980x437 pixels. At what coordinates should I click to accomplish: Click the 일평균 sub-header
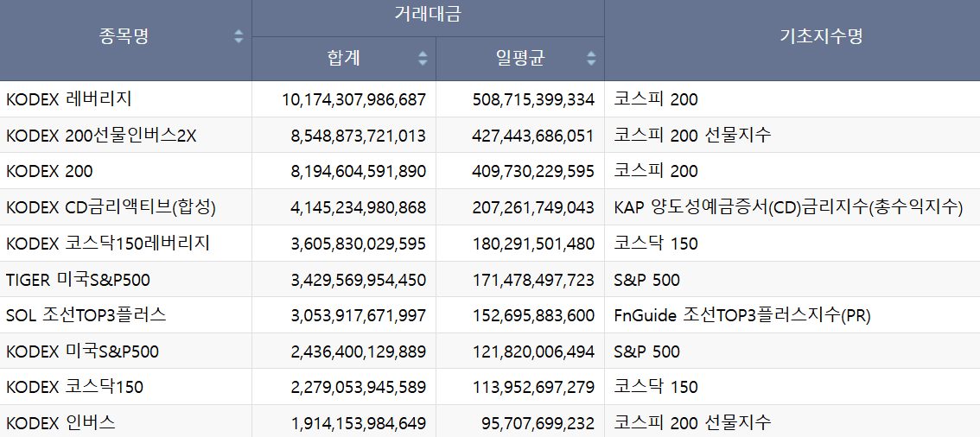click(x=519, y=59)
